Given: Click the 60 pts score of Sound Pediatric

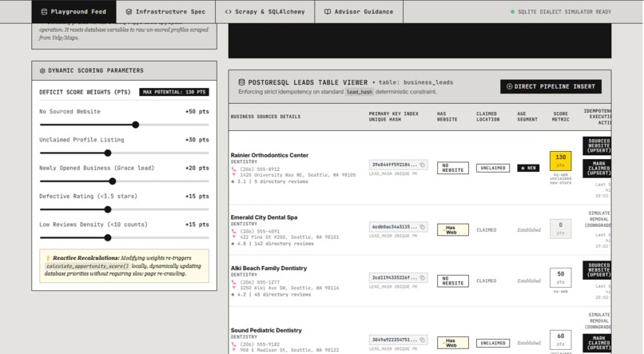Looking at the screenshot, I should click(561, 340).
